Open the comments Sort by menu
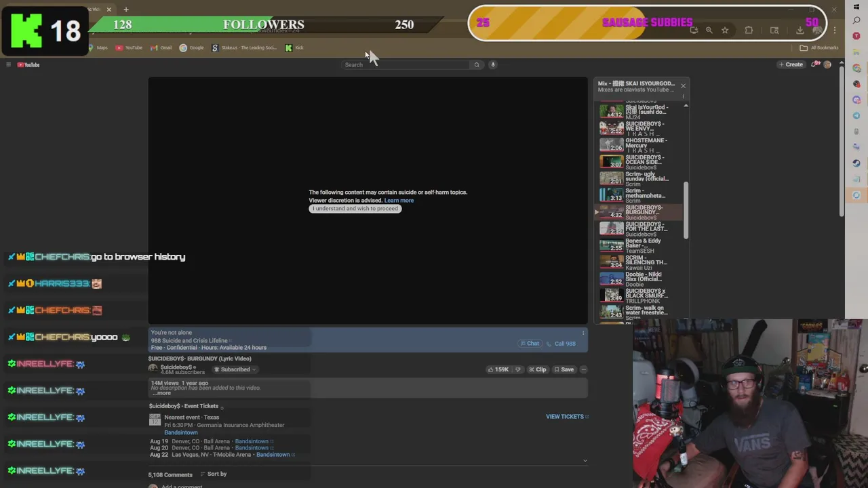The height and width of the screenshot is (488, 868). (x=214, y=474)
